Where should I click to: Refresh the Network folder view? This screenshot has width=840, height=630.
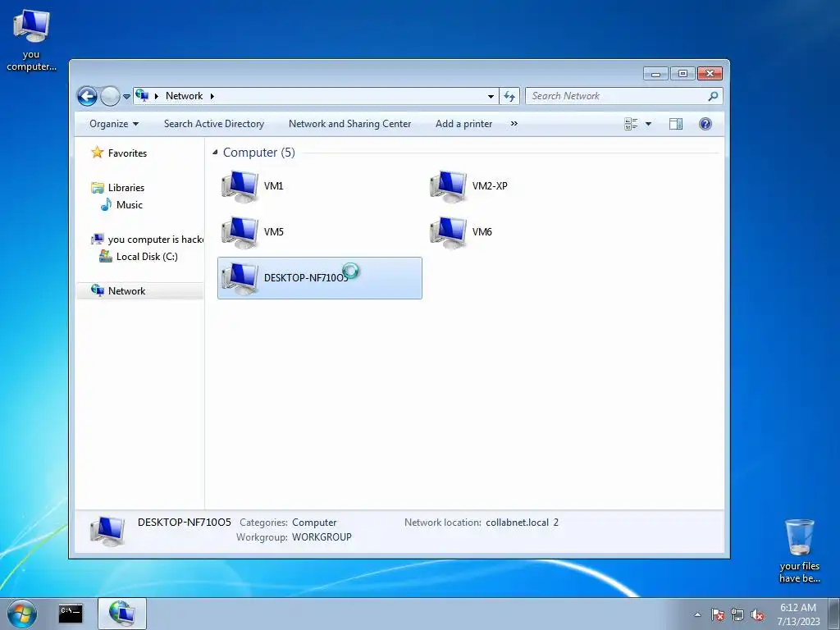coord(509,96)
